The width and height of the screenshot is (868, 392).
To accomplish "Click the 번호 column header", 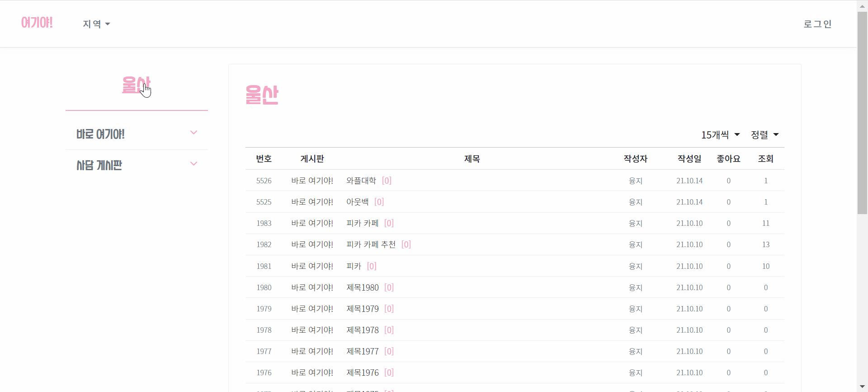I will (x=264, y=159).
